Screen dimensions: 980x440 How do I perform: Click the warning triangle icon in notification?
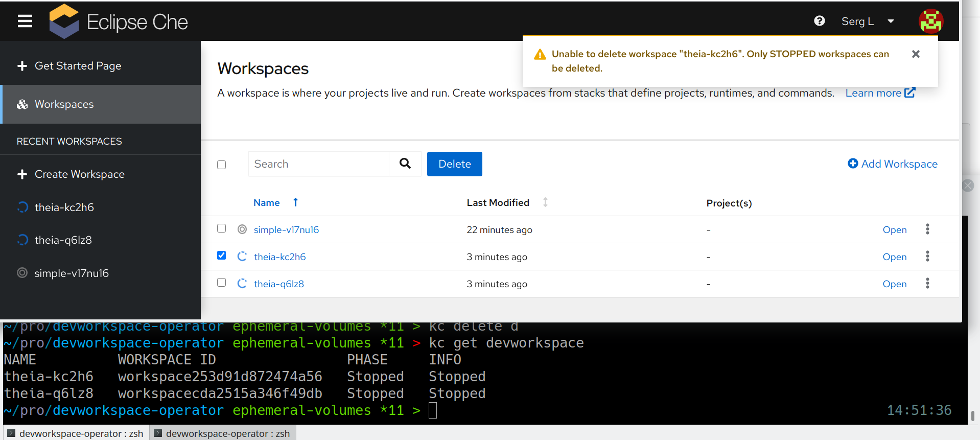click(x=540, y=55)
